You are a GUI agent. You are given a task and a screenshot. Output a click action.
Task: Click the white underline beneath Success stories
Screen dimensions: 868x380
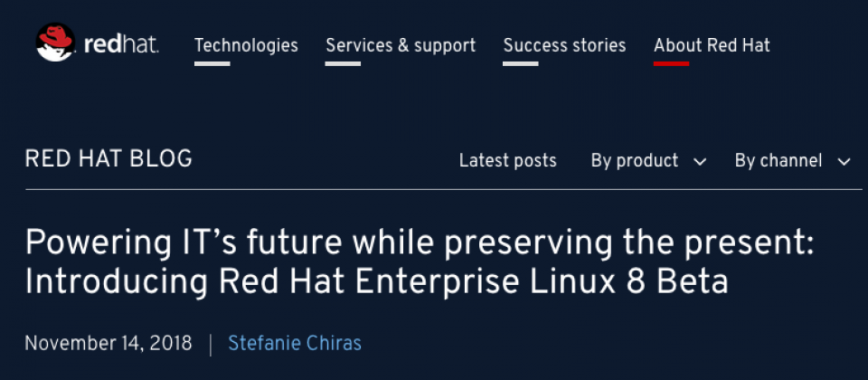point(521,63)
